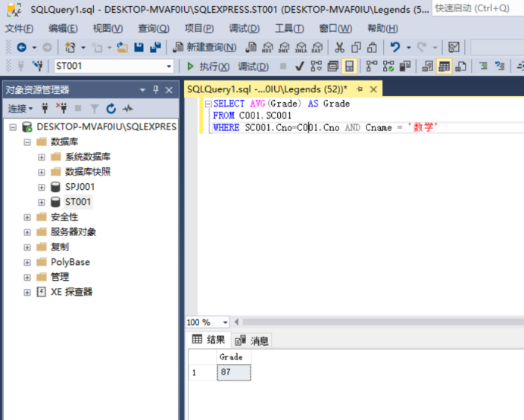This screenshot has width=524, height=420.
Task: Click Object Explorer connect plug icon
Action: tap(45, 108)
